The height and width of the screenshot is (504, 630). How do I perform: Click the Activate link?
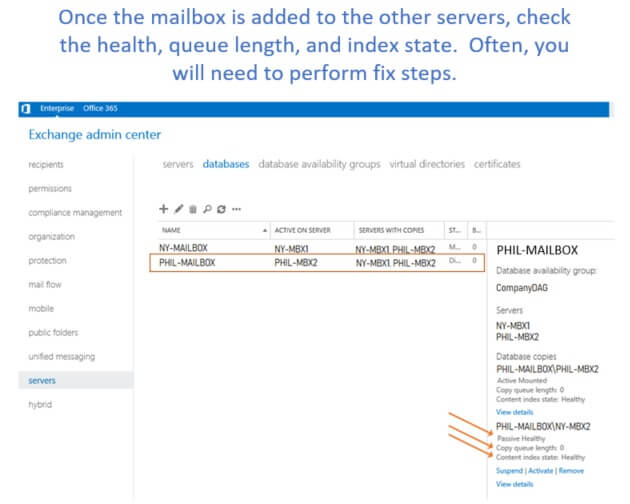(540, 471)
